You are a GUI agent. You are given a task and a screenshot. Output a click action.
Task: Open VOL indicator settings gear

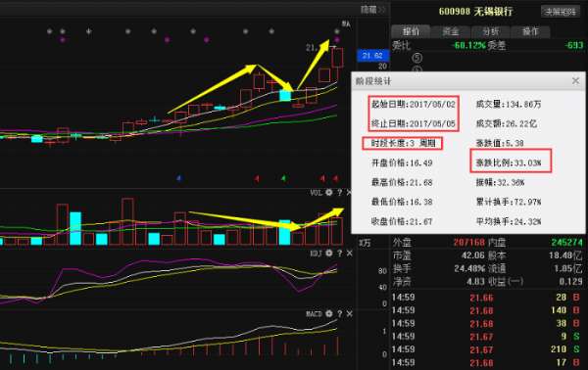(329, 193)
